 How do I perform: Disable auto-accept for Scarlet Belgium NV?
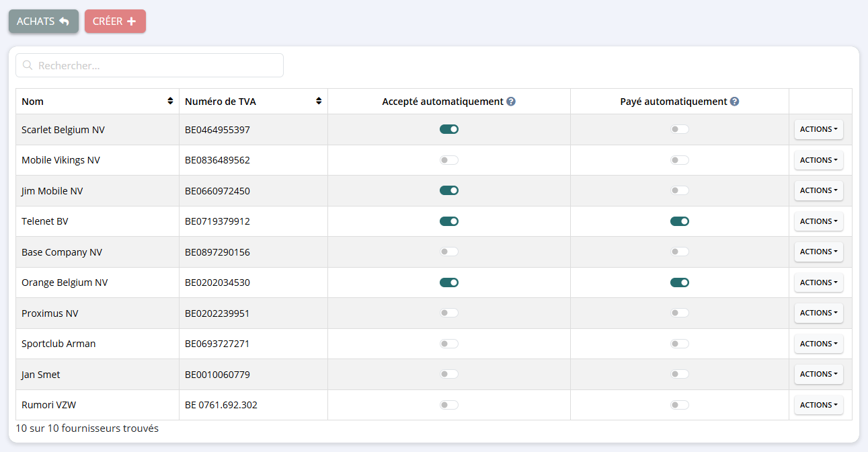point(449,129)
